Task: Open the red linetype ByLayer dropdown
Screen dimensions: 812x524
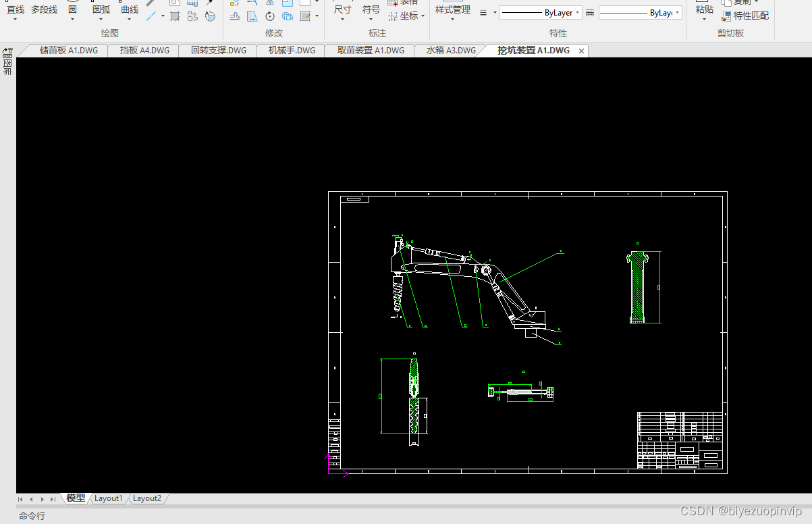Action: 641,13
